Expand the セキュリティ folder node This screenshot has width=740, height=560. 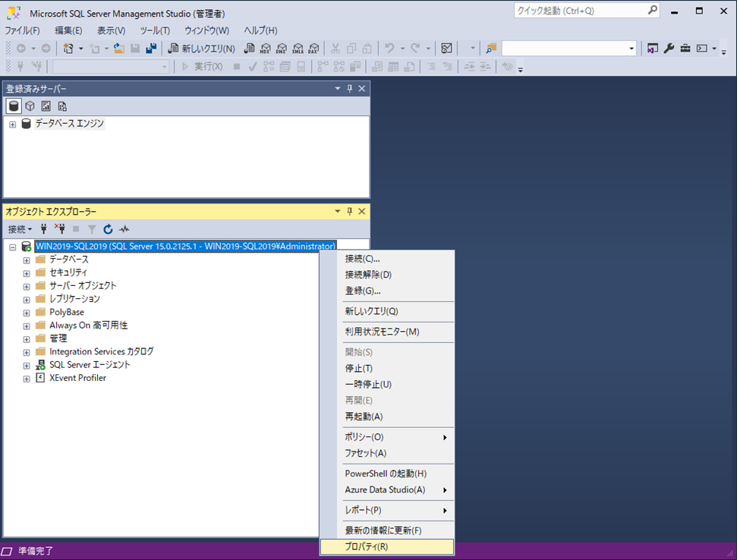click(x=27, y=272)
